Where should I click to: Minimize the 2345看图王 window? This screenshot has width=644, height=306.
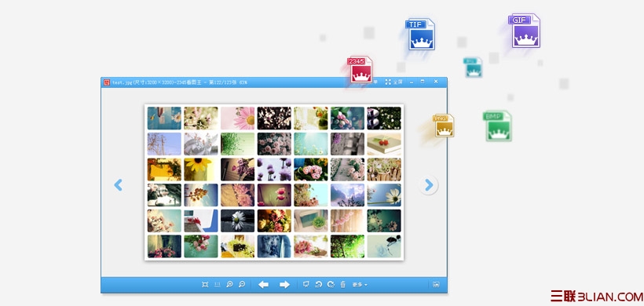point(412,82)
